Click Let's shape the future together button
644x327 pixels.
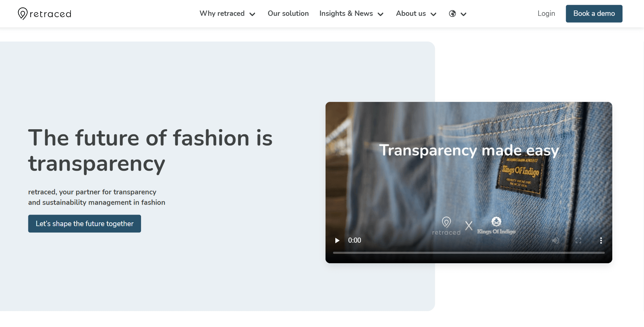(x=84, y=223)
